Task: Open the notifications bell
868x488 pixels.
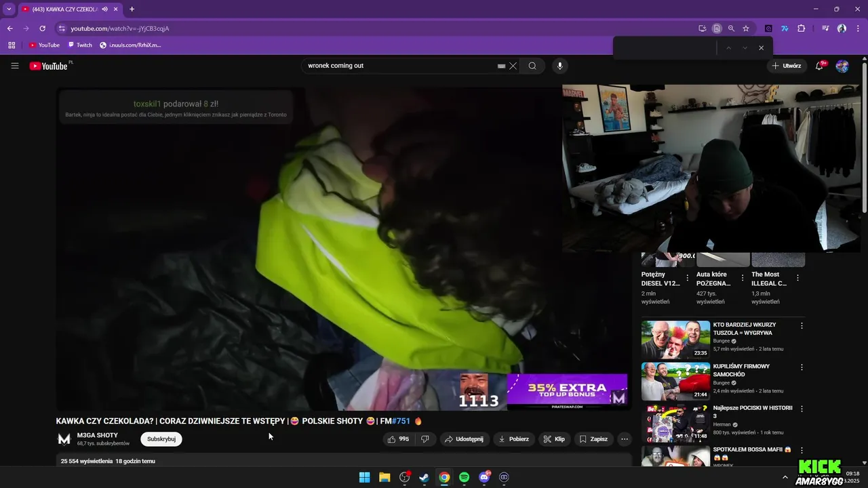Action: [820, 66]
